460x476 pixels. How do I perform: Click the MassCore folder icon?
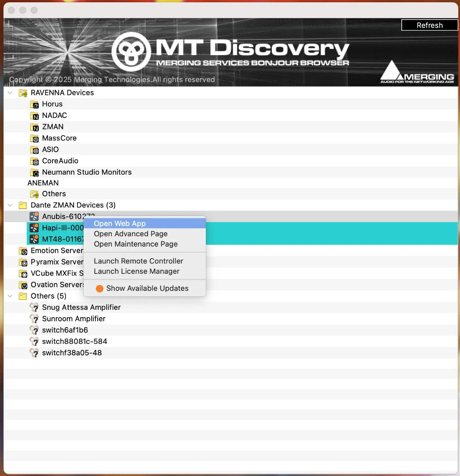(34, 138)
